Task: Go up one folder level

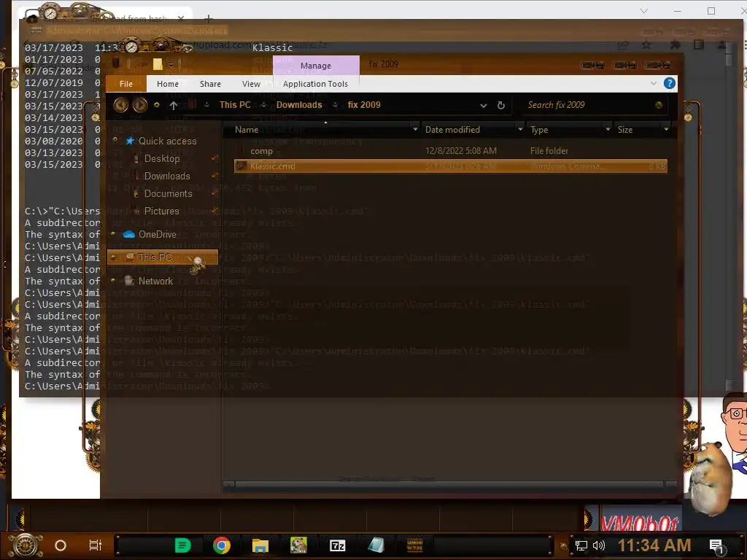Action: [x=174, y=105]
